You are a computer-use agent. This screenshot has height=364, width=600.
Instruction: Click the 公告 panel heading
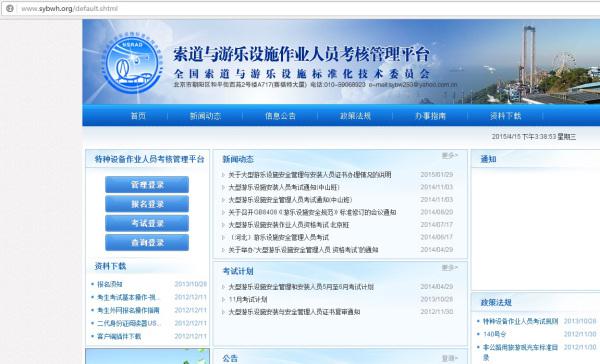230,358
